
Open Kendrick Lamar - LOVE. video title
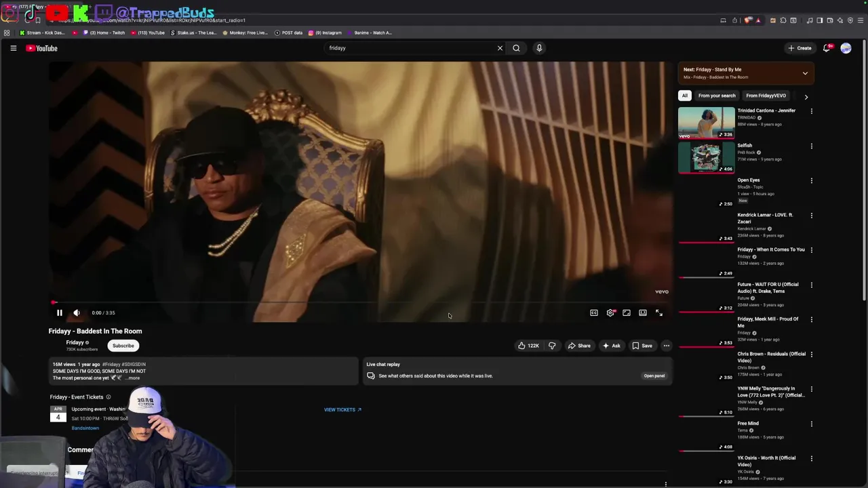(765, 218)
